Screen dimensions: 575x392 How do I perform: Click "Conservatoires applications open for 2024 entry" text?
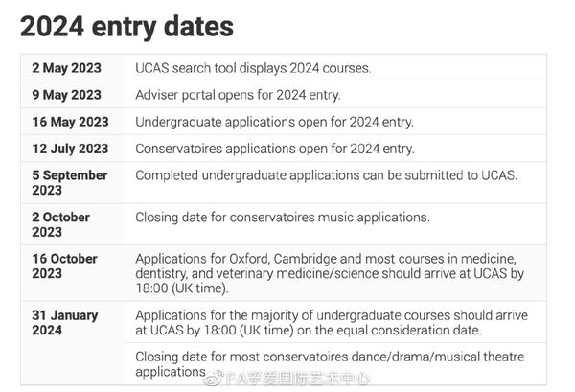274,149
